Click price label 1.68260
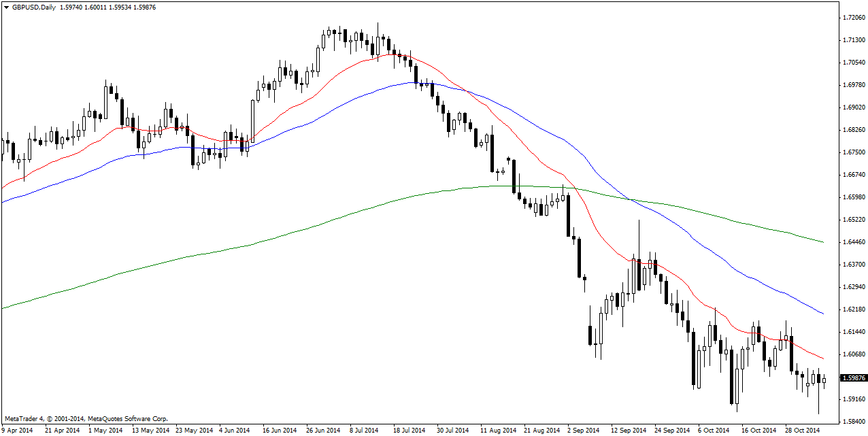This screenshot has height=436, width=868. click(854, 129)
